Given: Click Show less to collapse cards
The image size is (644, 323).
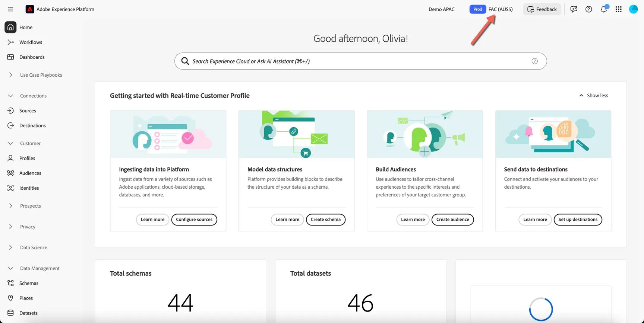Looking at the screenshot, I should (593, 96).
